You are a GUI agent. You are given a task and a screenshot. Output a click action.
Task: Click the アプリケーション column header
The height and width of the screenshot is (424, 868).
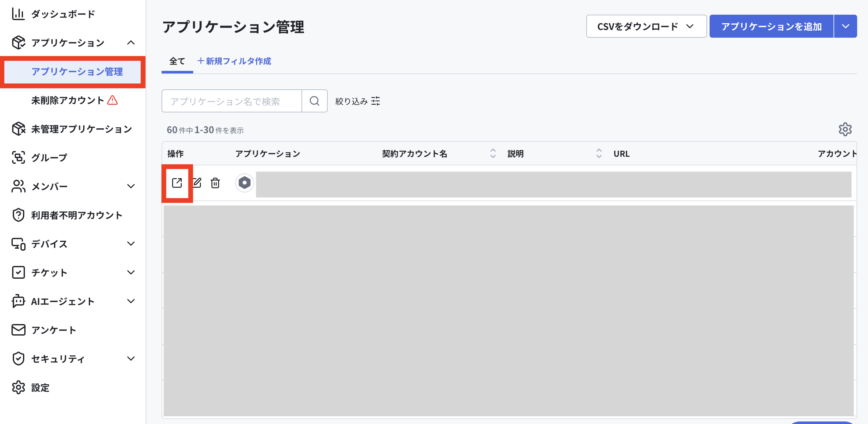268,154
